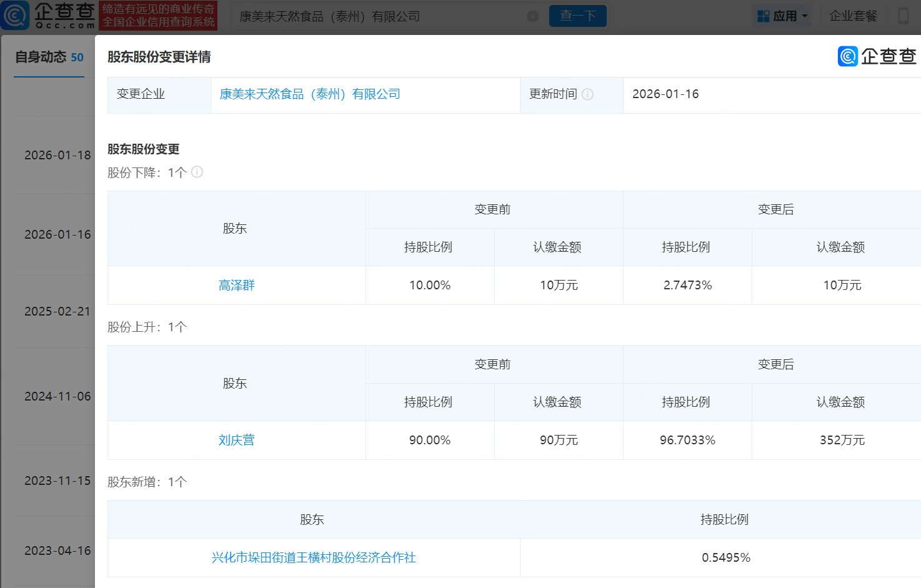Click the update date 2026-01-16 value
Viewport: 921px width, 588px height.
[665, 94]
